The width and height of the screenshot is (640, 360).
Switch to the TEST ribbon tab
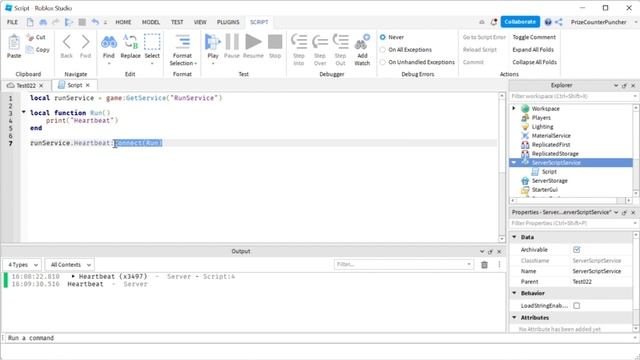tap(177, 22)
